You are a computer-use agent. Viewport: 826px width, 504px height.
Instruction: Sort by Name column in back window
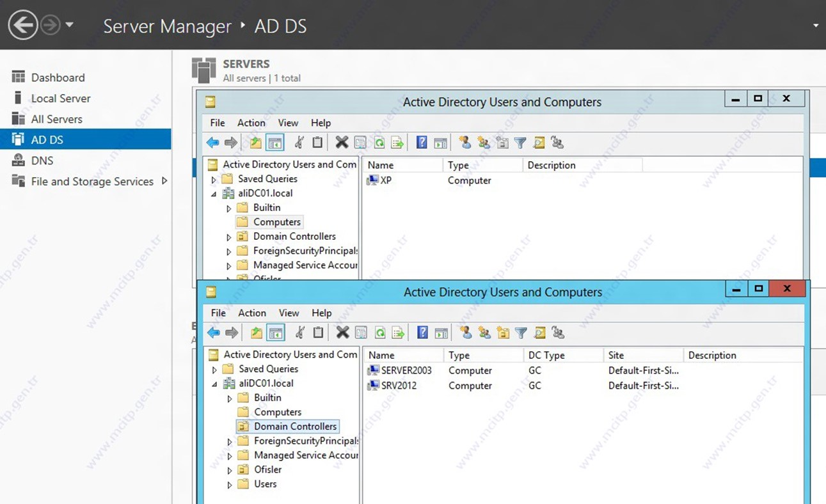[x=402, y=165]
